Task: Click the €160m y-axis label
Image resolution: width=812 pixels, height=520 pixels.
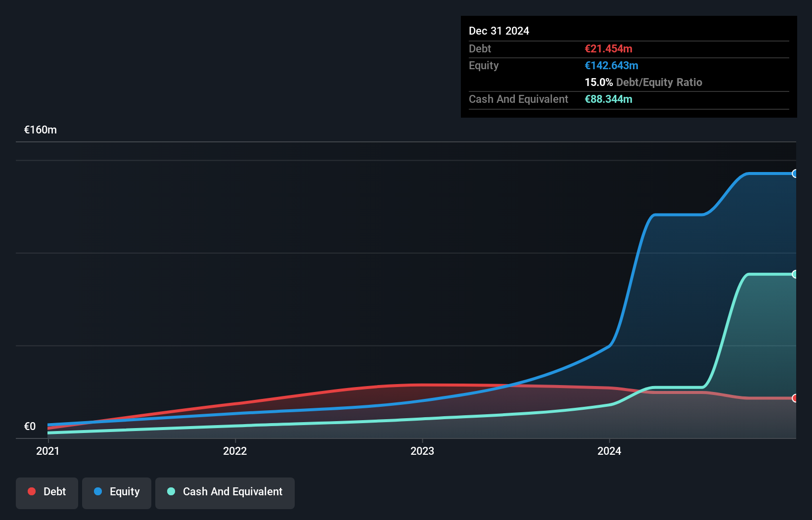Action: coord(41,130)
